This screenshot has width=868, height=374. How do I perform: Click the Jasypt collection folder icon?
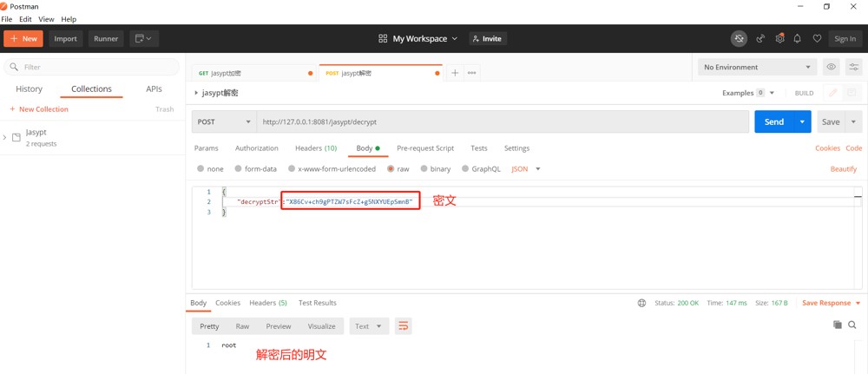click(x=16, y=137)
